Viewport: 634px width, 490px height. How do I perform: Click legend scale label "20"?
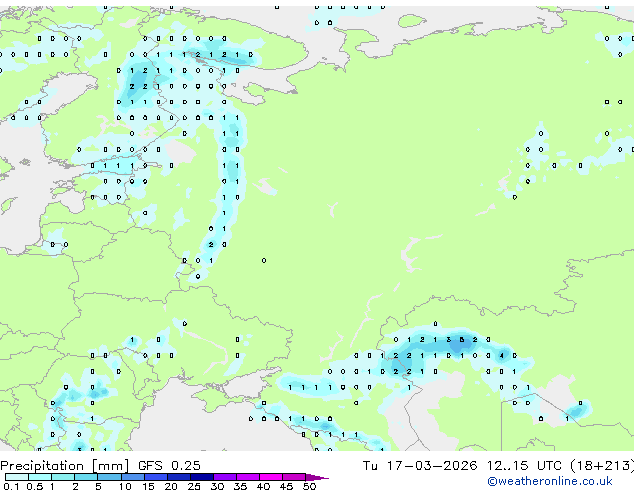coord(171,486)
